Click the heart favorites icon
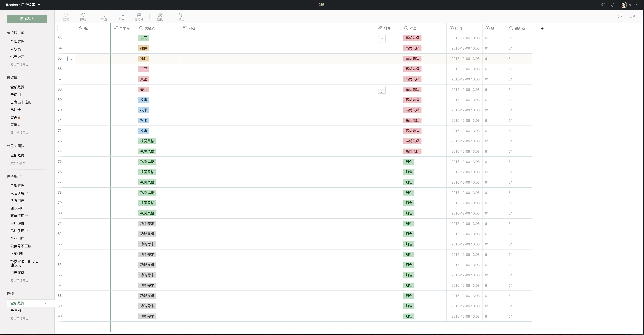 pos(603,5)
